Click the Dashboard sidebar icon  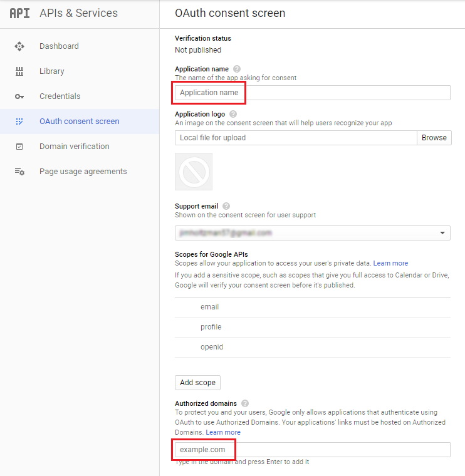19,46
